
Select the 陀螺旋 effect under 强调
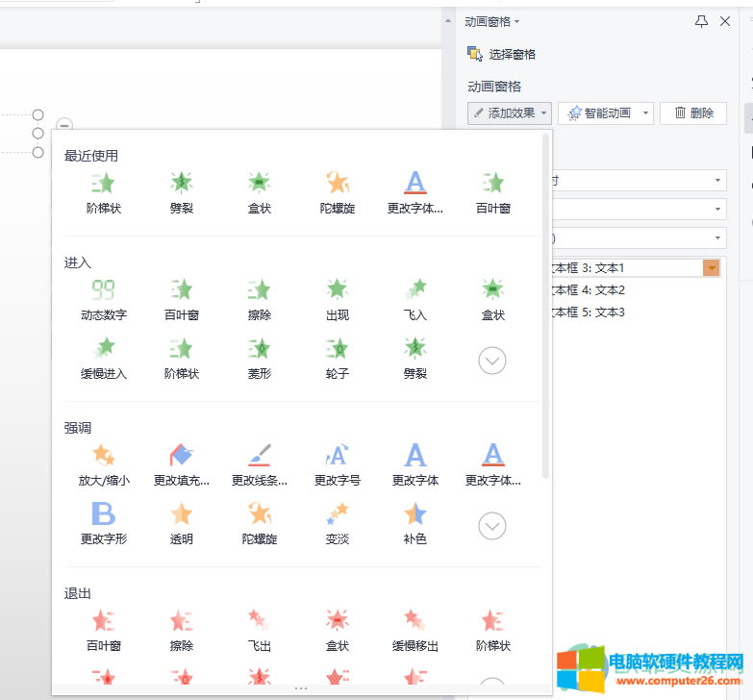tap(259, 521)
